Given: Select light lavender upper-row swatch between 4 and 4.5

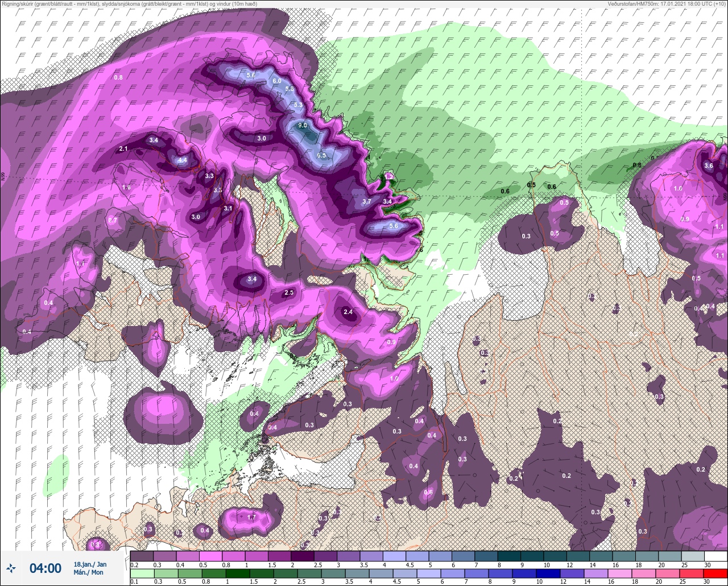Looking at the screenshot, I should pyautogui.click(x=394, y=556).
